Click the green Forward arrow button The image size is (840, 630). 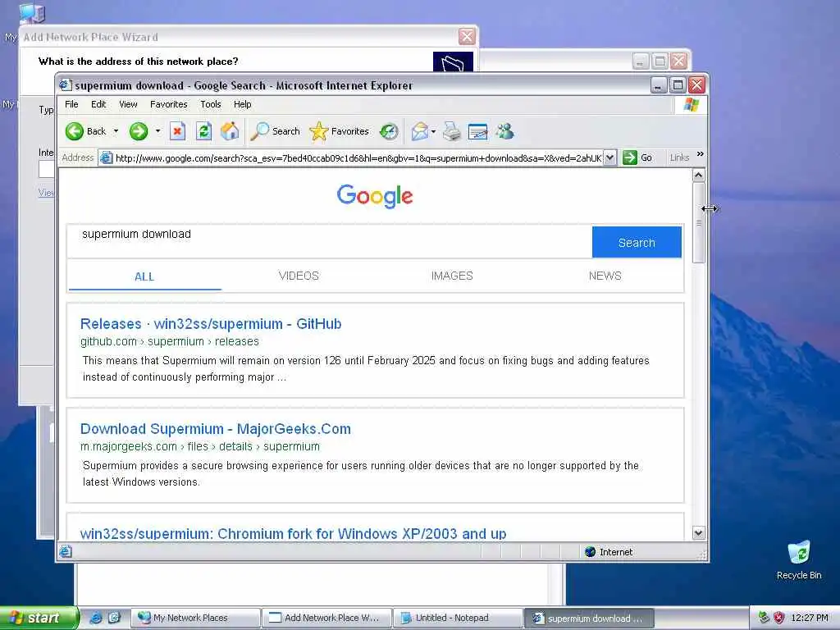point(138,131)
